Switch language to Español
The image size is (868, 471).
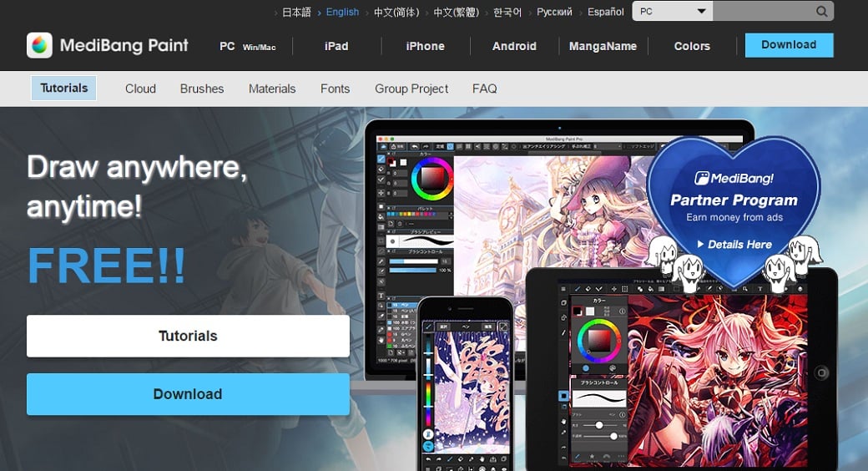pyautogui.click(x=605, y=12)
